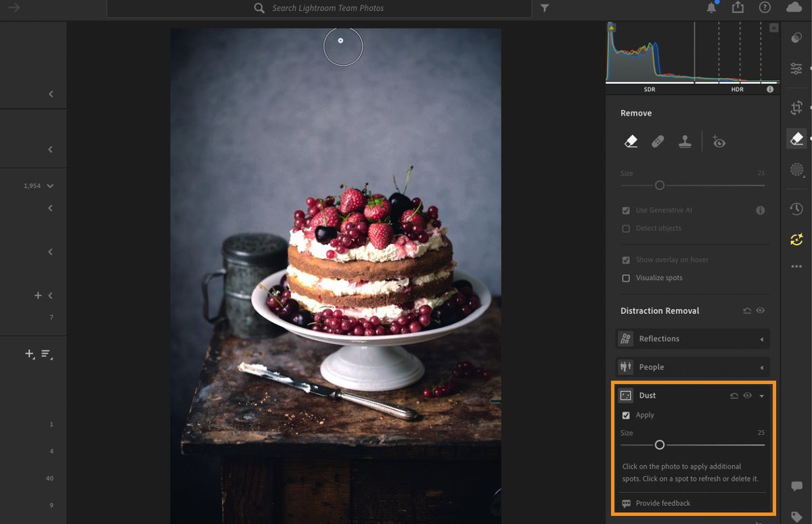Open the Crop tool in right sidebar

point(796,107)
